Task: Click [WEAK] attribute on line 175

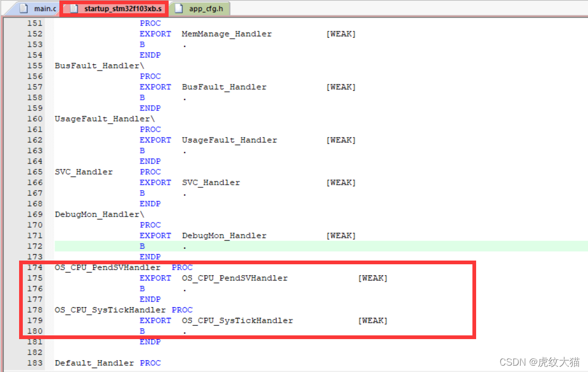Action: 373,278
